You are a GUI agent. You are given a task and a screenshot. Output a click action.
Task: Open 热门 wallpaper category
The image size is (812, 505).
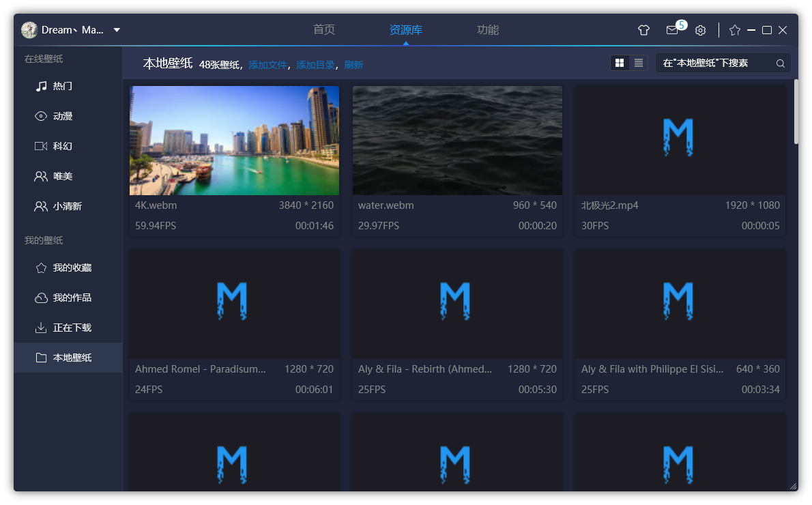pyautogui.click(x=68, y=86)
